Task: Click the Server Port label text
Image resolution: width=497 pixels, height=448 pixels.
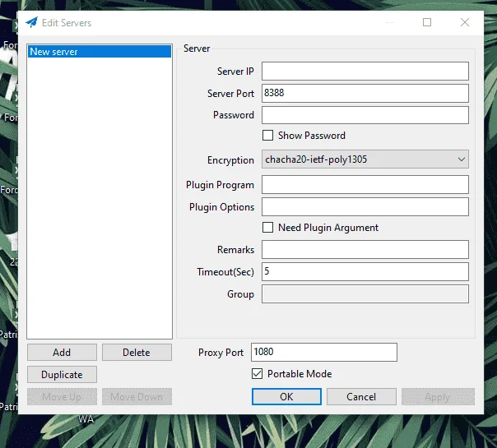Action: click(x=230, y=94)
